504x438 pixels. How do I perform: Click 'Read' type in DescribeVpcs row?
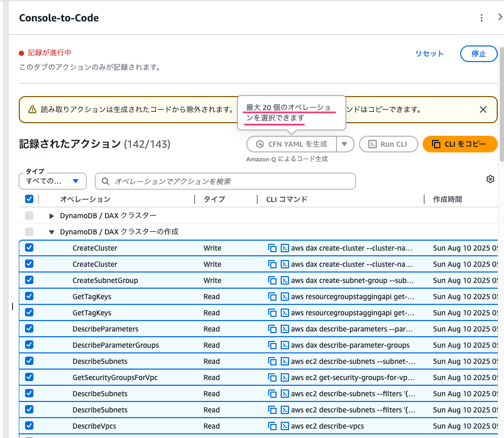pyautogui.click(x=211, y=426)
